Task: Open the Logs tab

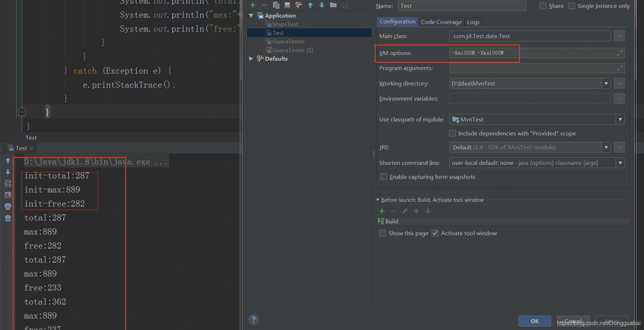Action: 473,22
